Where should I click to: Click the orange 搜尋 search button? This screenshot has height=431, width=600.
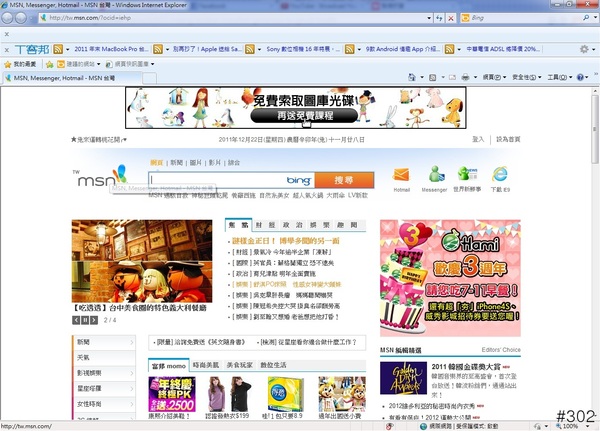(344, 180)
